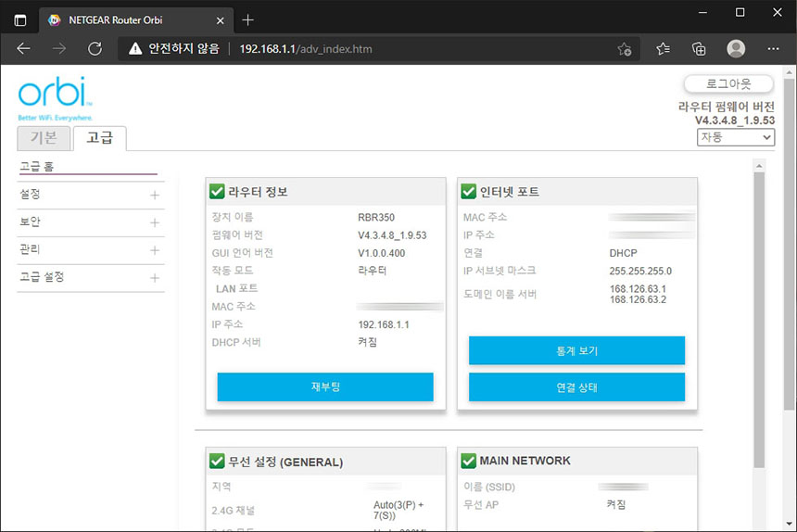Open the tab actions menu icon
The image size is (797, 532).
tap(19, 20)
